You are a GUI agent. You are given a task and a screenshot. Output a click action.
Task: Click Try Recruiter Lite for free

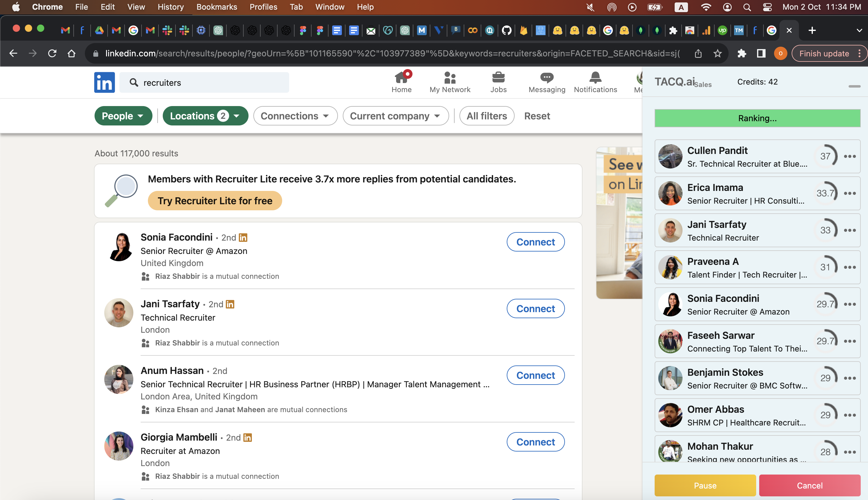pos(215,201)
